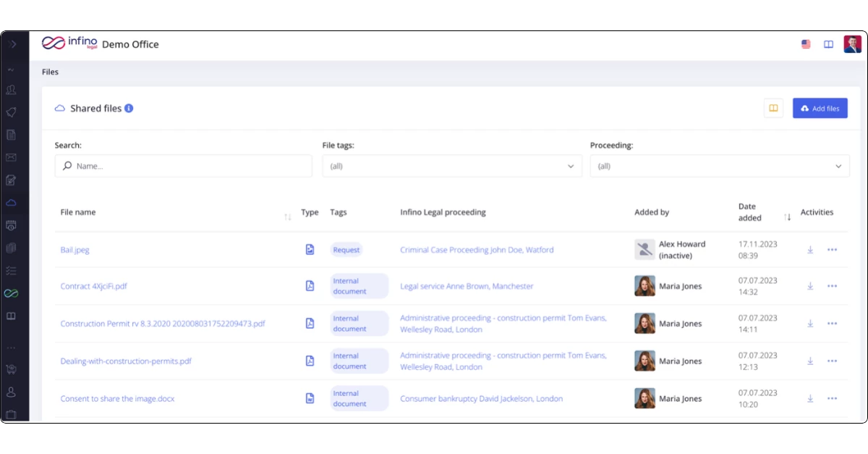Expand the Proceeding filter dropdown
Viewport: 868px width, 454px height.
tap(719, 166)
